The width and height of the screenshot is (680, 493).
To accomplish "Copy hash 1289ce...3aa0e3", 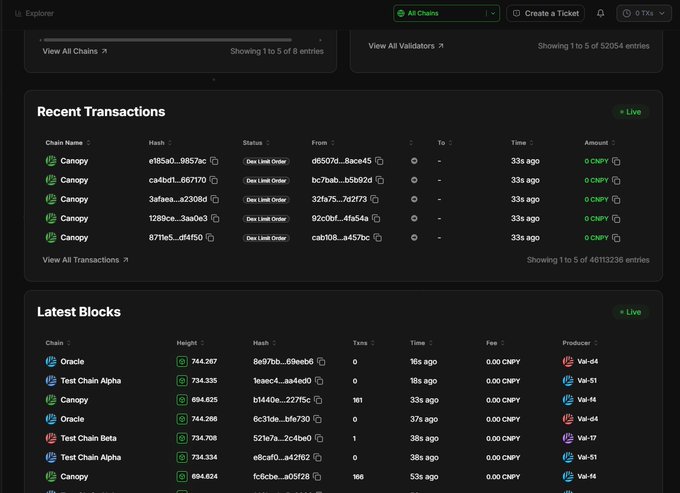I will click(x=215, y=218).
